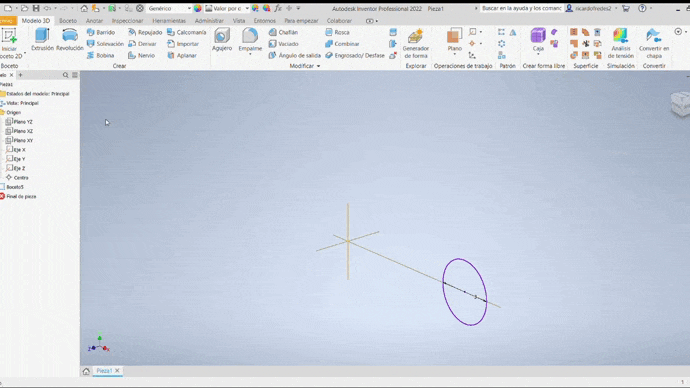The width and height of the screenshot is (690, 388).
Task: Switch to the Boceto ribbon tab
Action: [x=68, y=21]
